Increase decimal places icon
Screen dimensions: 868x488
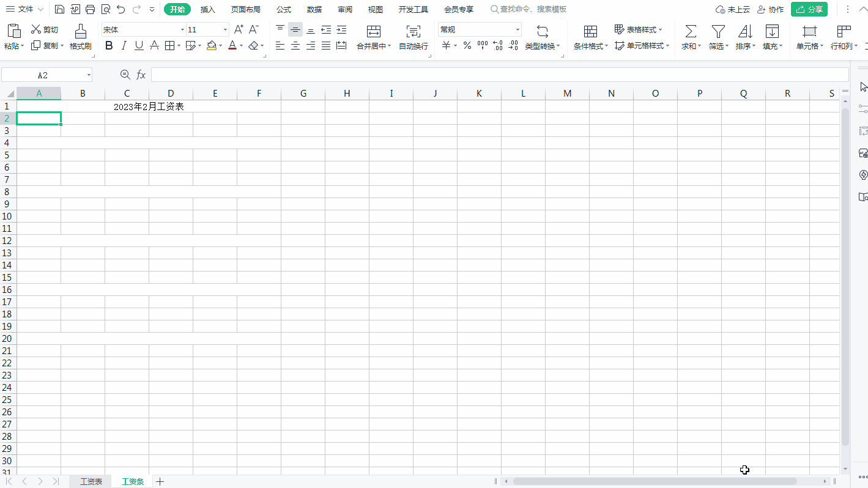tap(498, 45)
